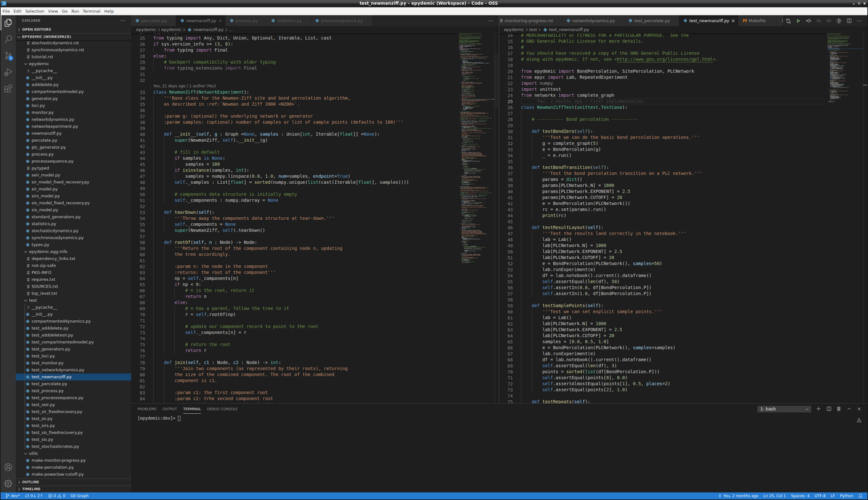Change encoding via UTF-8 status item
The image size is (868, 500).
[x=820, y=496]
